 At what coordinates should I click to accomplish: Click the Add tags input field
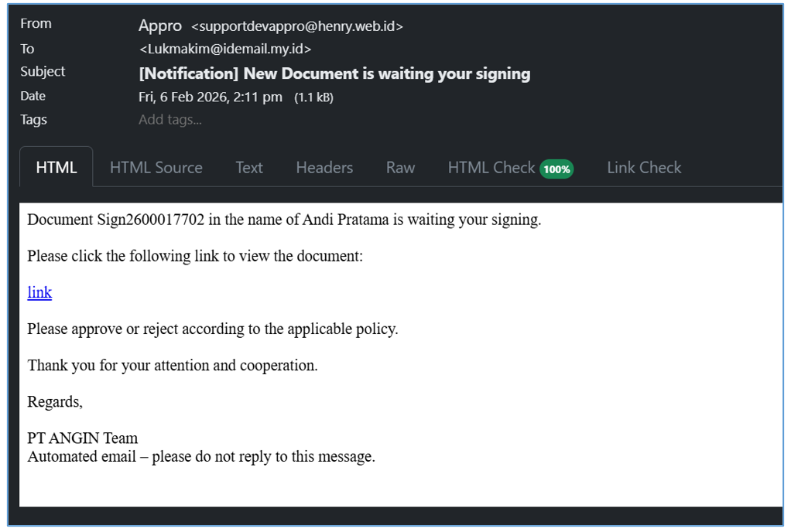click(170, 120)
